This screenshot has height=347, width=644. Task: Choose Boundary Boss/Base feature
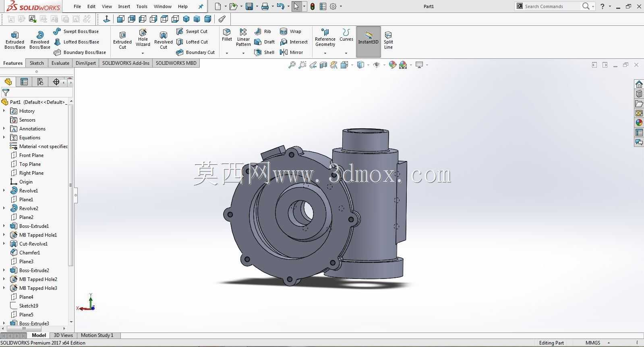point(80,52)
